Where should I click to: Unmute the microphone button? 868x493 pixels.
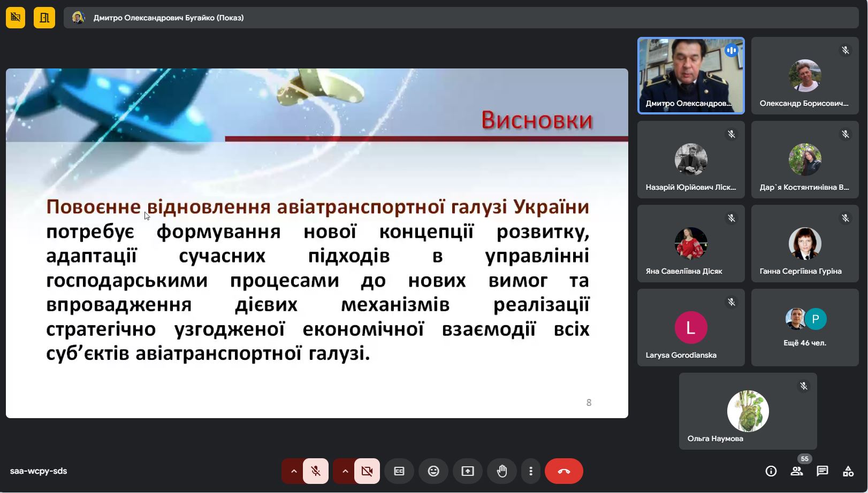(x=316, y=471)
